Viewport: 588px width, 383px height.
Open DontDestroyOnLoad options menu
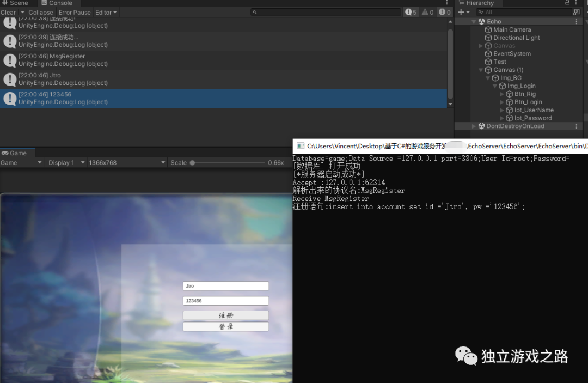pyautogui.click(x=577, y=126)
